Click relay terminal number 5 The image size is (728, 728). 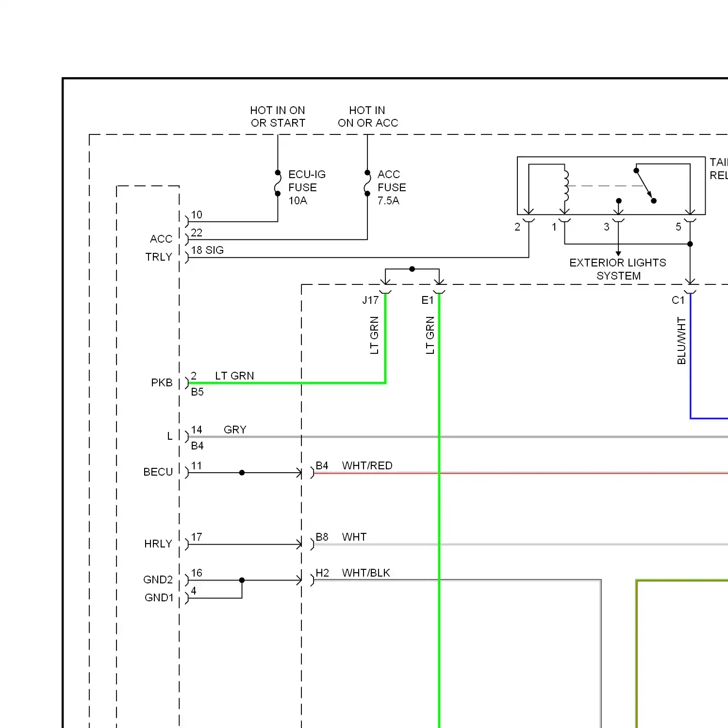click(x=678, y=227)
